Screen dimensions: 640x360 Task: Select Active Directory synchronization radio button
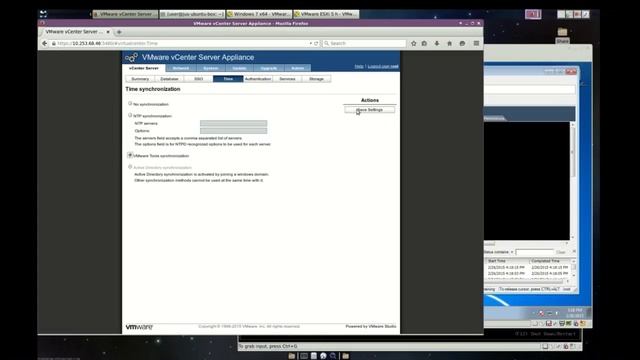130,167
